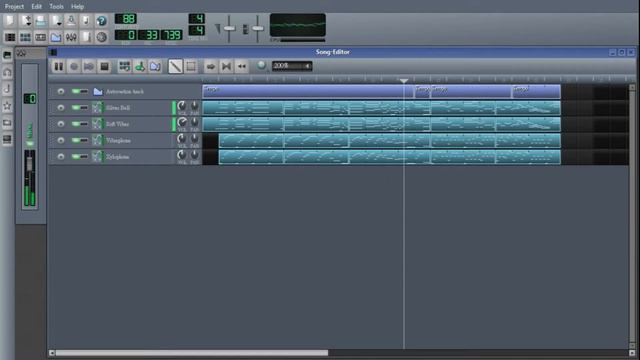
Task: Add a beat/bassline track
Action: (x=124, y=66)
